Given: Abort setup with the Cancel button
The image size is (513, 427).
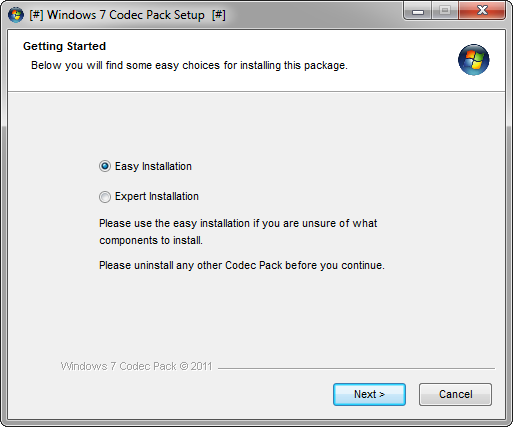Looking at the screenshot, I should pyautogui.click(x=455, y=394).
